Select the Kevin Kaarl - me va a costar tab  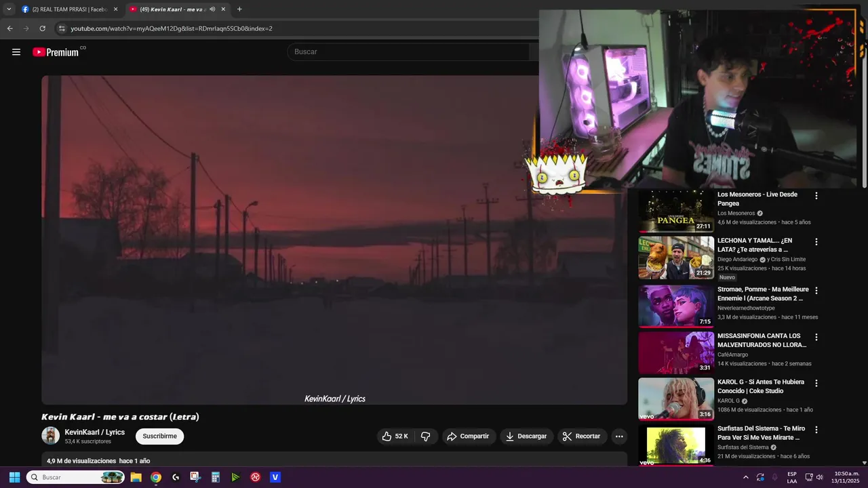[178, 9]
